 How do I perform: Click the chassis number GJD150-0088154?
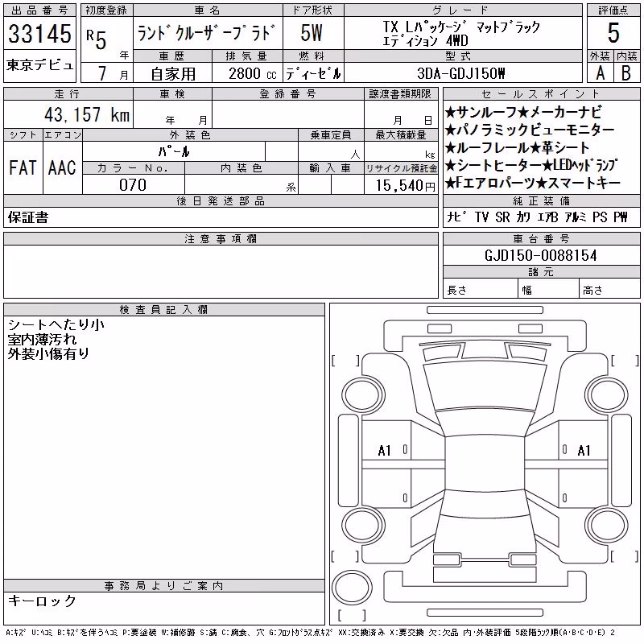541,256
